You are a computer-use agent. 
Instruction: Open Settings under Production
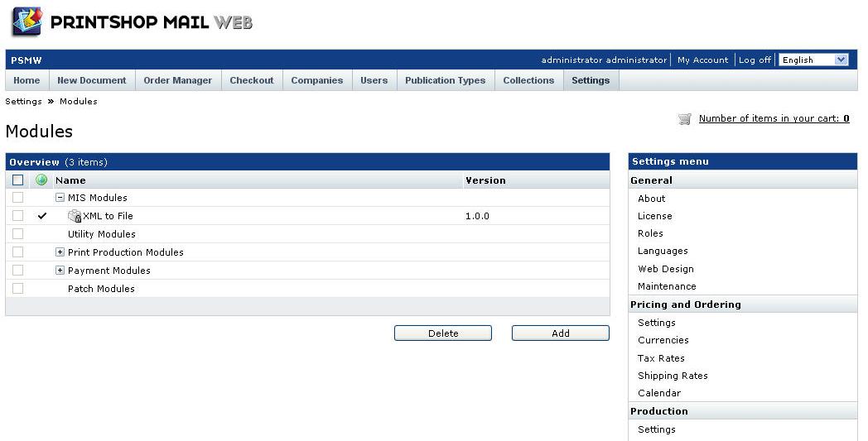click(x=657, y=429)
